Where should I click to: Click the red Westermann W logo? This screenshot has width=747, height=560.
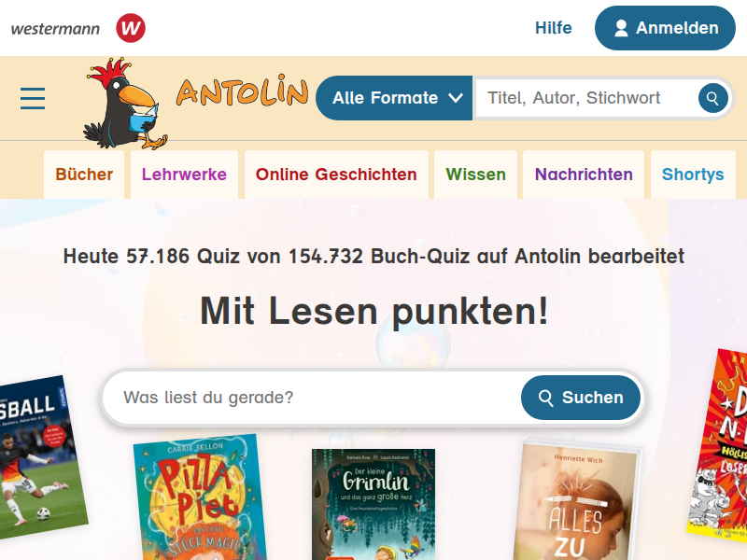point(131,28)
